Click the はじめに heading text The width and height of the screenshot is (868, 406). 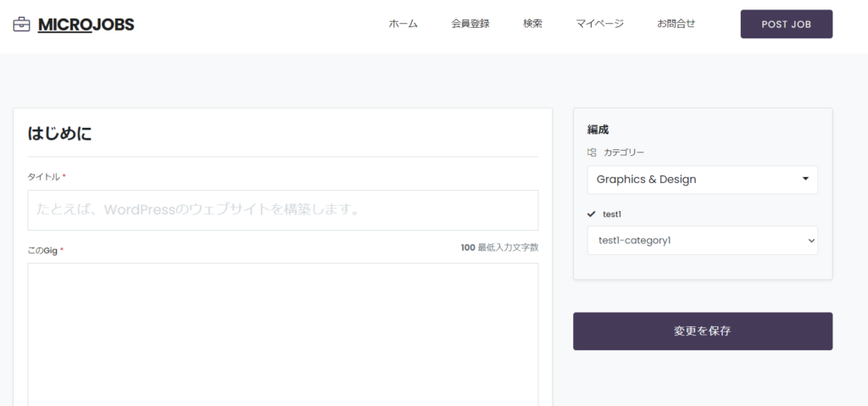coord(60,133)
